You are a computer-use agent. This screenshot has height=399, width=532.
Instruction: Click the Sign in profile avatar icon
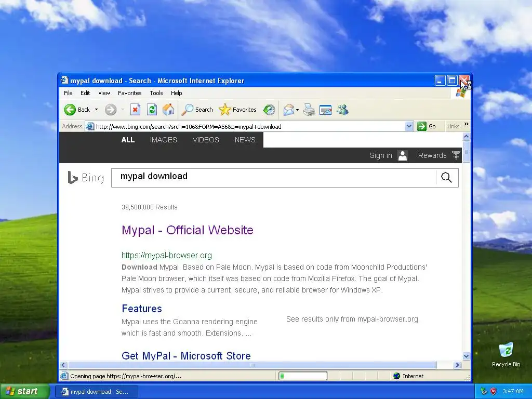pyautogui.click(x=403, y=155)
